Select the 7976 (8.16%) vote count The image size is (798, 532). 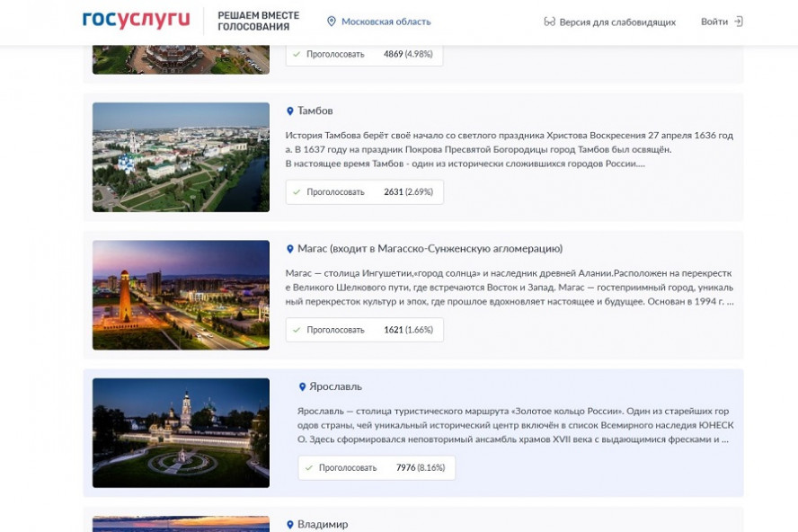421,468
